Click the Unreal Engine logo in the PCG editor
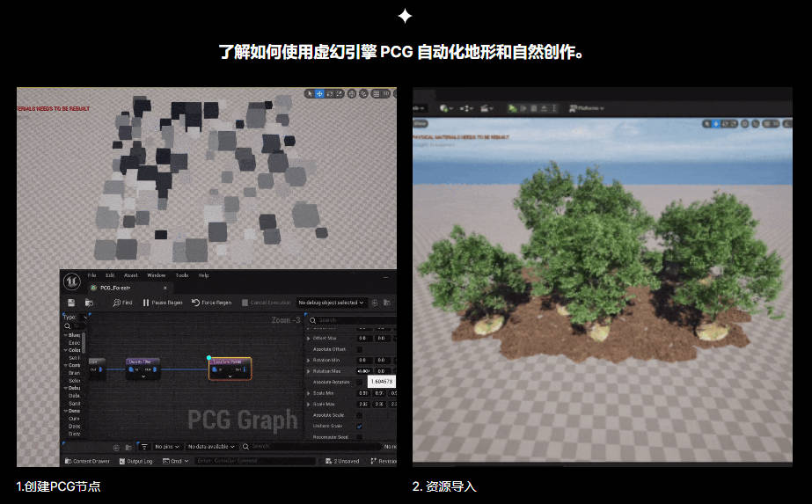Viewport: 812px width, 504px height. point(71,281)
